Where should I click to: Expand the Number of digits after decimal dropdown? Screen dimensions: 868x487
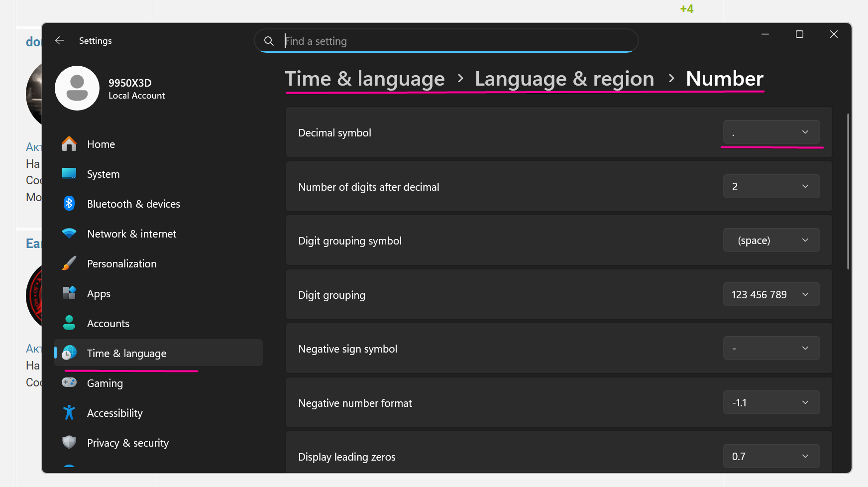771,186
